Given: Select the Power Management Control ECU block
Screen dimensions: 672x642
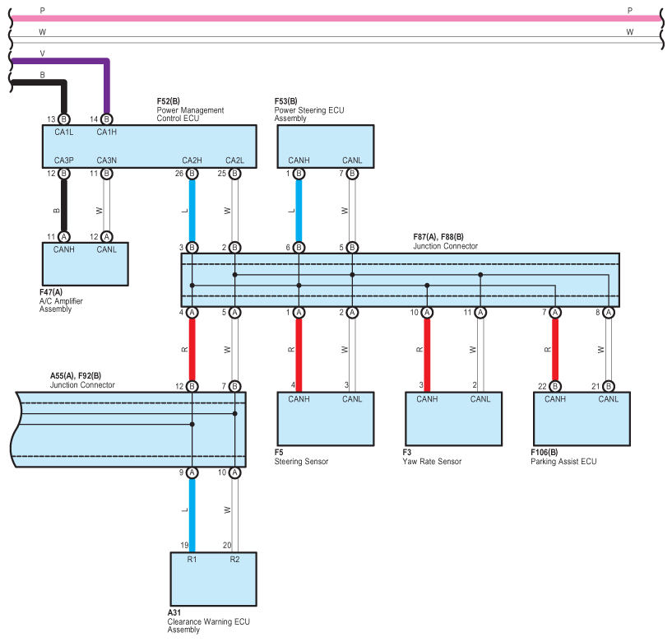Looking at the screenshot, I should tap(148, 147).
